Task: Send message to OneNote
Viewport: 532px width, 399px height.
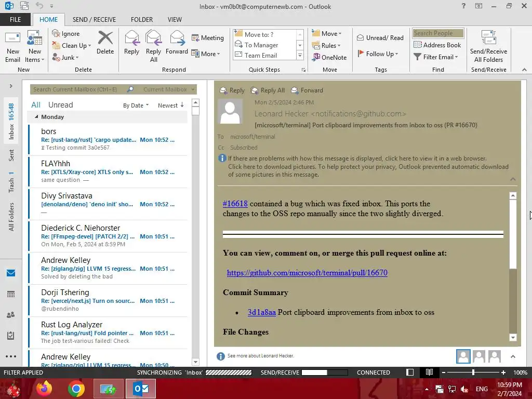Action: pyautogui.click(x=329, y=57)
